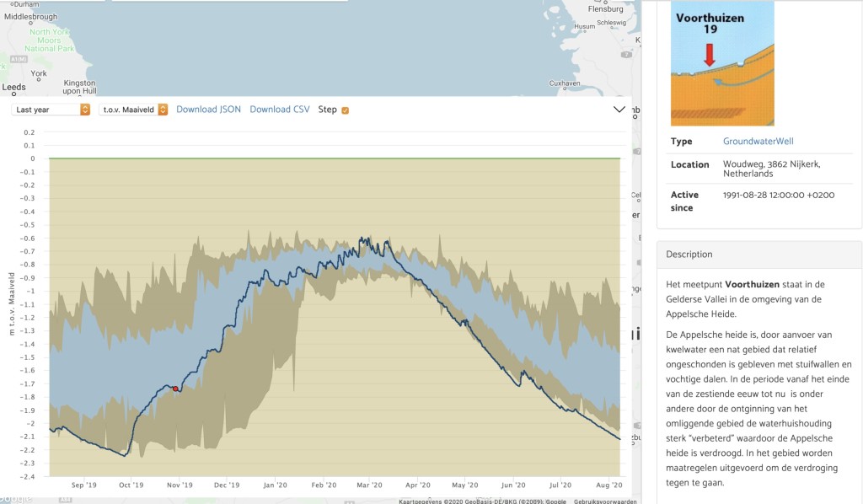Click the green zero reference line
The width and height of the screenshot is (863, 504).
tap(335, 158)
